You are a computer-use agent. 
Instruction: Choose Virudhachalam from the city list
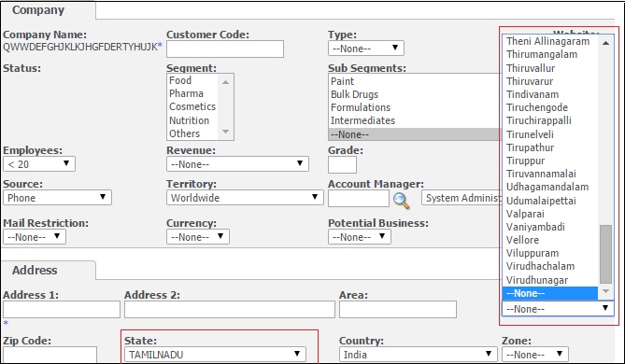pyautogui.click(x=550, y=266)
